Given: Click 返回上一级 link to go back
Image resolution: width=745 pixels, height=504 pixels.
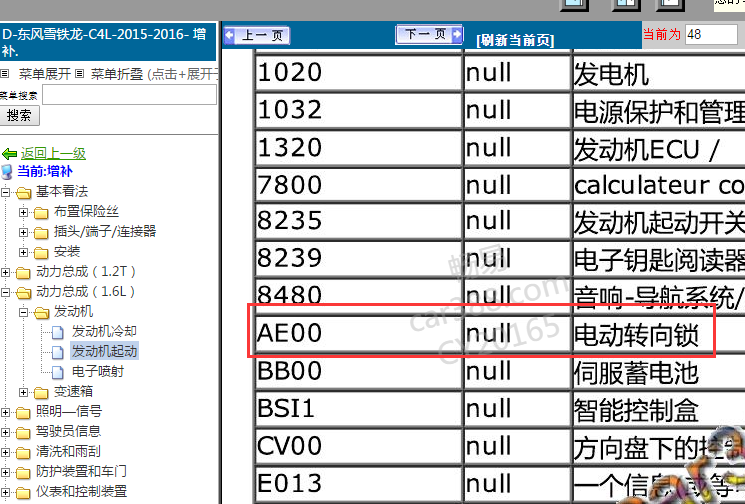Looking at the screenshot, I should (53, 153).
